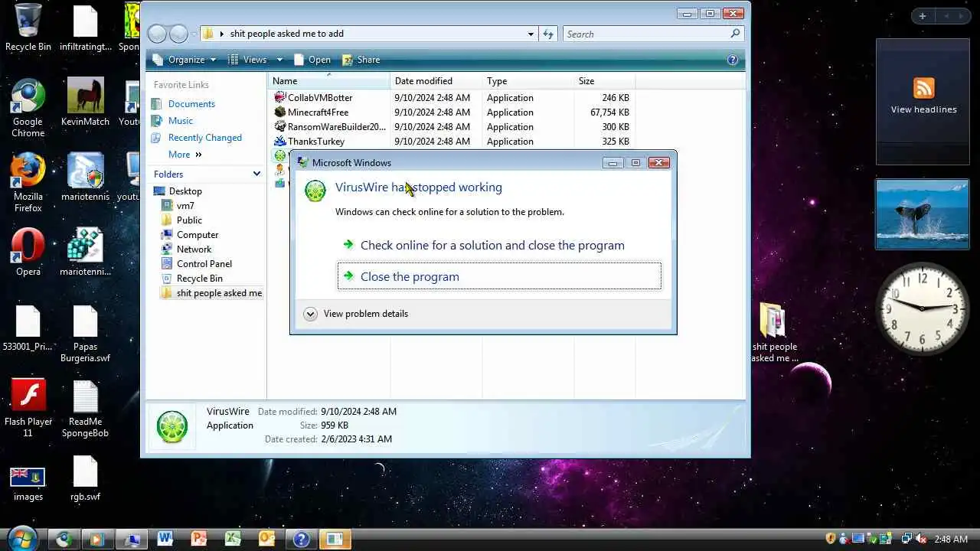The width and height of the screenshot is (980, 551).
Task: Sort by the Date modified column header
Action: [x=436, y=81]
